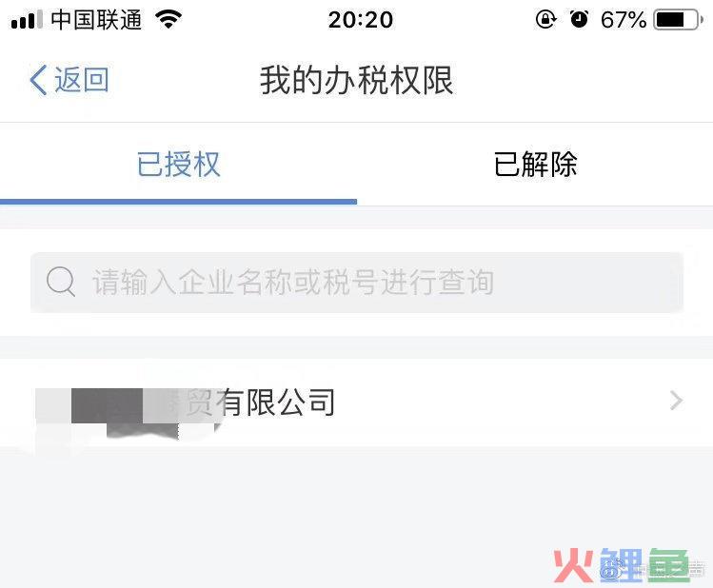The image size is (713, 588).
Task: Tap the 67% battery percentage text
Action: point(624,20)
